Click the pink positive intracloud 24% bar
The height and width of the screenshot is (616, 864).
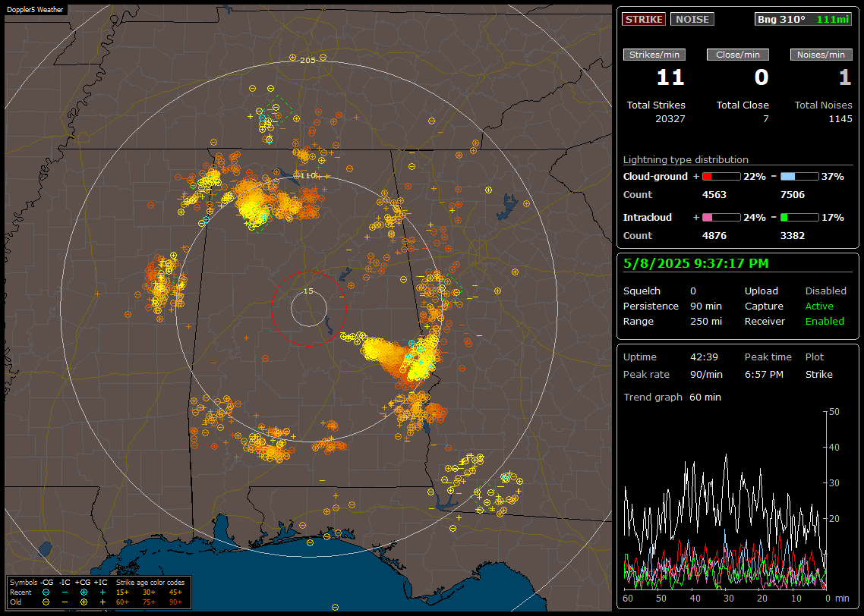721,218
